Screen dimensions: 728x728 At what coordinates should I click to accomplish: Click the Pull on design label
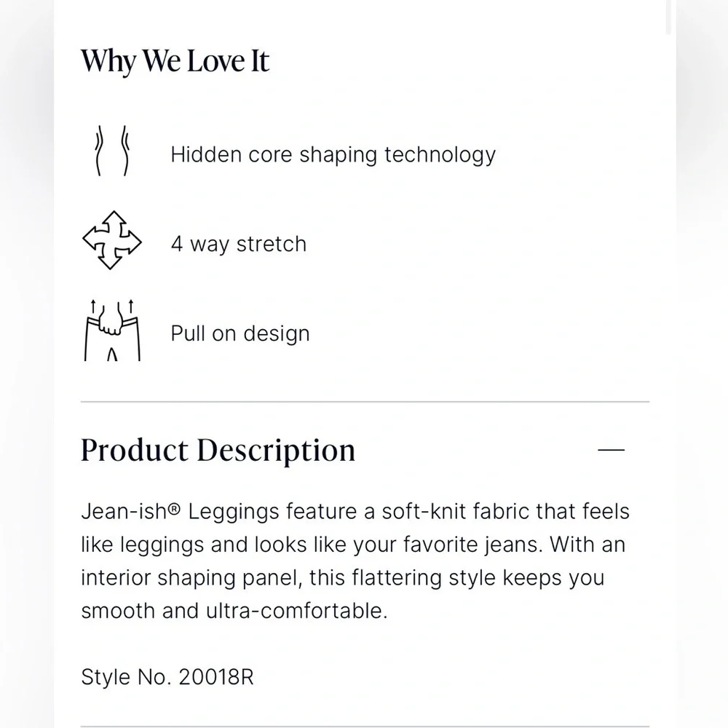240,333
